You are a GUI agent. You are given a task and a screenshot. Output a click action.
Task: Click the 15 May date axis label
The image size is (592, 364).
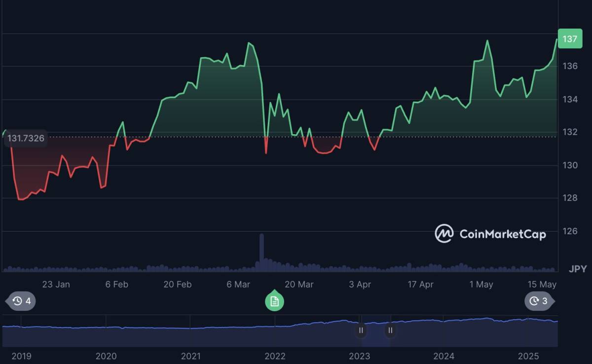542,285
